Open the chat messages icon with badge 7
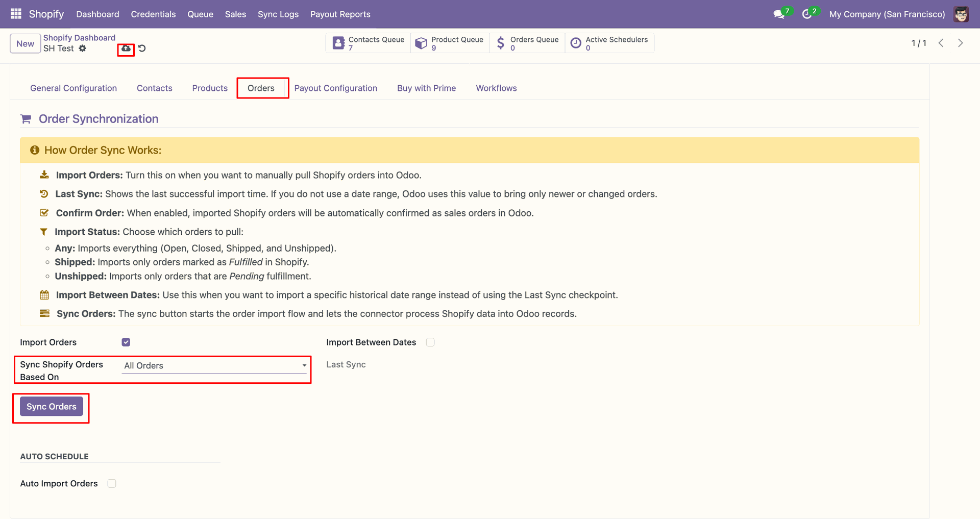 pos(779,14)
